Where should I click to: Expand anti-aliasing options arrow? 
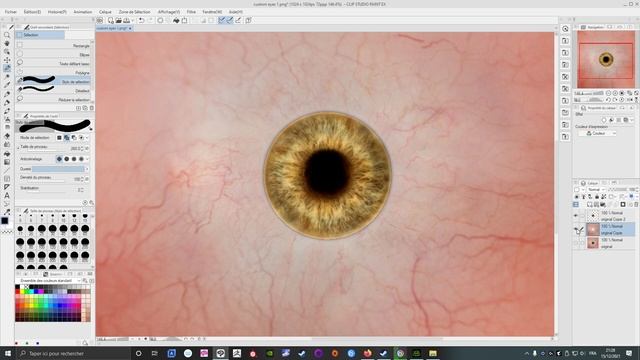[87, 159]
